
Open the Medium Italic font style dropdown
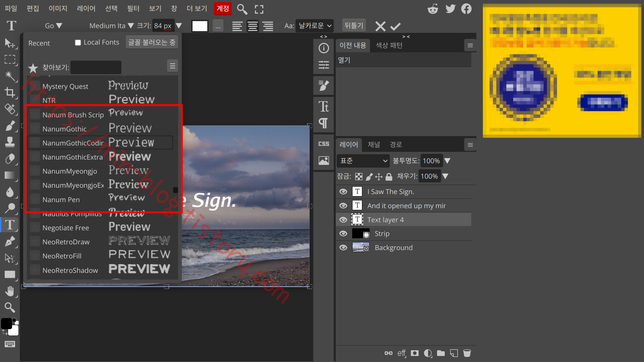[111, 26]
